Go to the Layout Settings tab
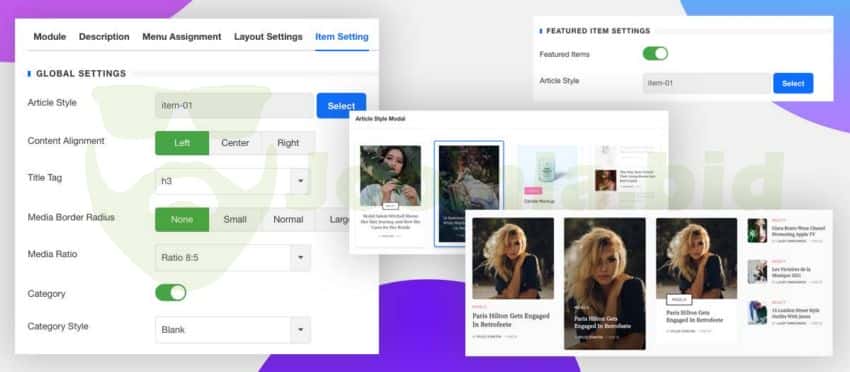This screenshot has height=372, width=850. click(x=268, y=37)
